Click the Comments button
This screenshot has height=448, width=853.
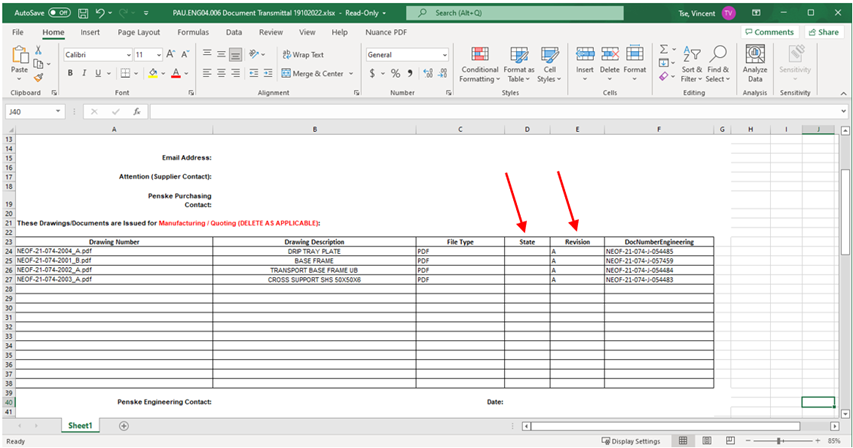[769, 32]
